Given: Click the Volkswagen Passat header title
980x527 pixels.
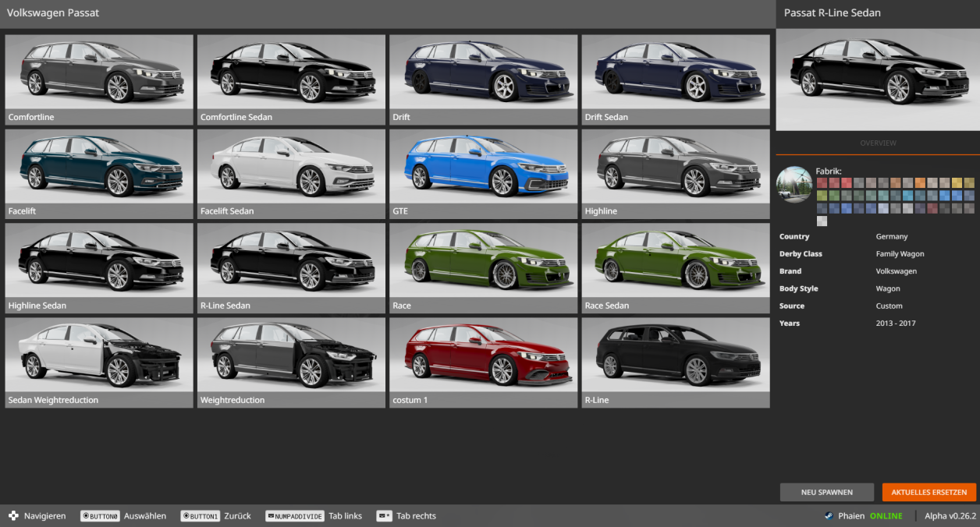Looking at the screenshot, I should click(x=53, y=13).
